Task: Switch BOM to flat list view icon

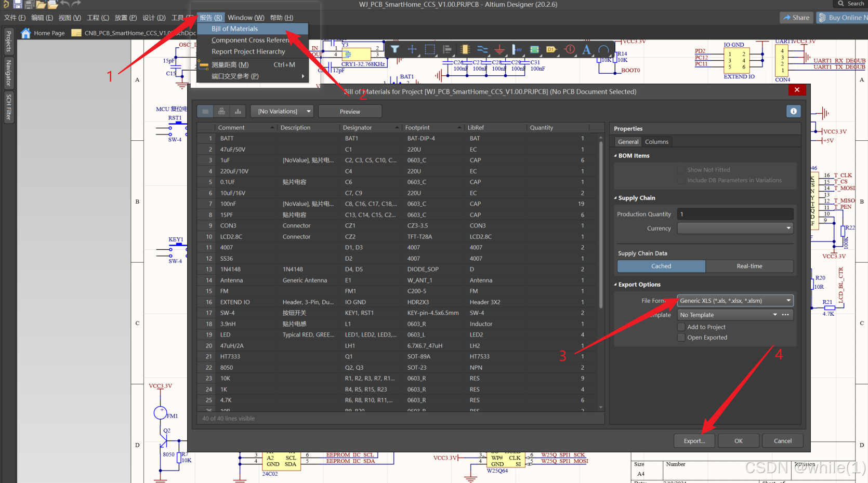Action: (205, 111)
